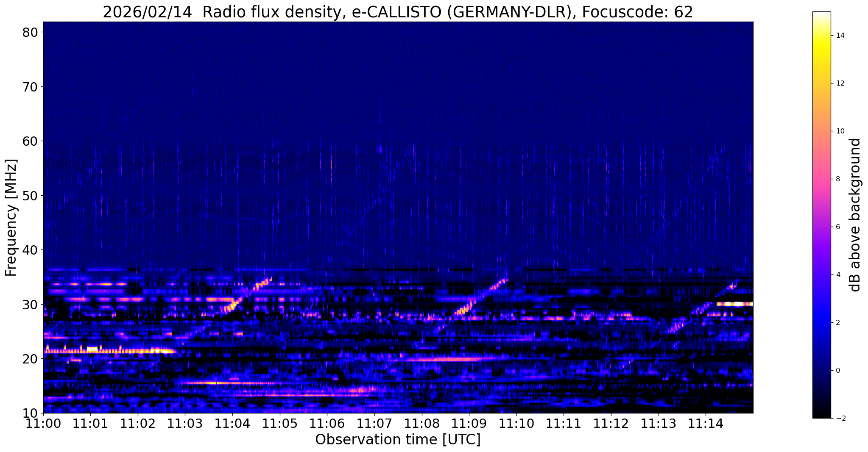Click the colorbar tick label 2
Screen dimensions: 868x452
point(837,323)
